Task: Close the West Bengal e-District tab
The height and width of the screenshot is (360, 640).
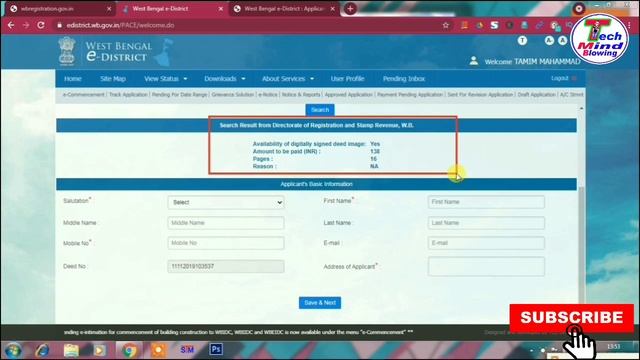Action: click(221, 9)
